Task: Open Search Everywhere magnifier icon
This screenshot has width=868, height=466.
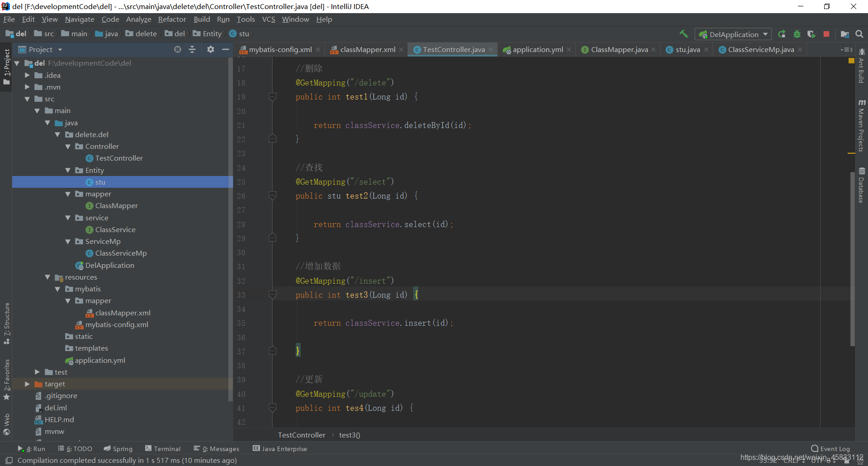Action: point(859,34)
